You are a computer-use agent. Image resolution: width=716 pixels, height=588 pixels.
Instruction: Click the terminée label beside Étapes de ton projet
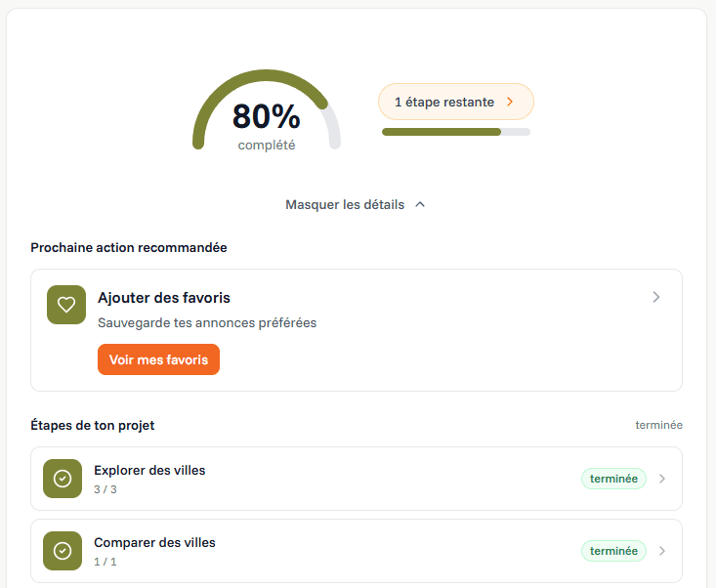point(658,425)
